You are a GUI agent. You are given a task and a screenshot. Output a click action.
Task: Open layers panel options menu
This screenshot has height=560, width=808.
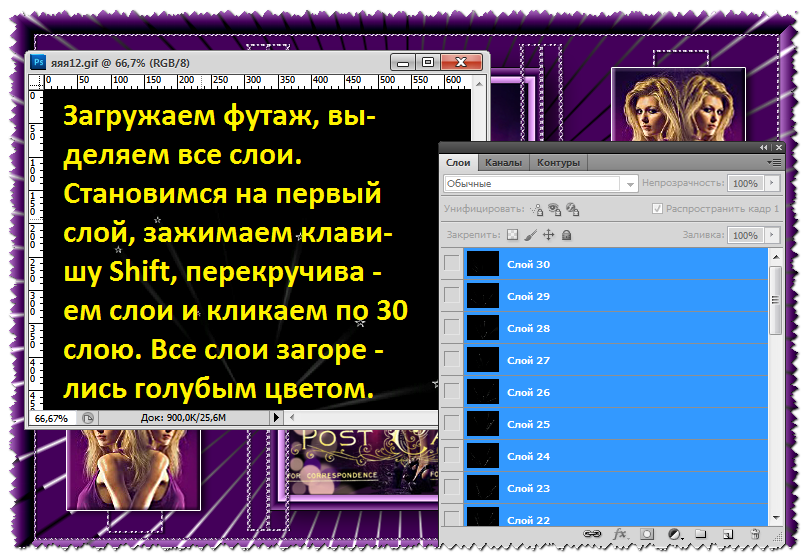[774, 162]
